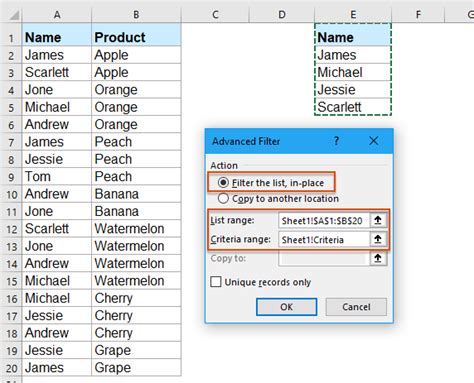
Task: Select cell A3 containing Scarlett
Action: coord(57,72)
